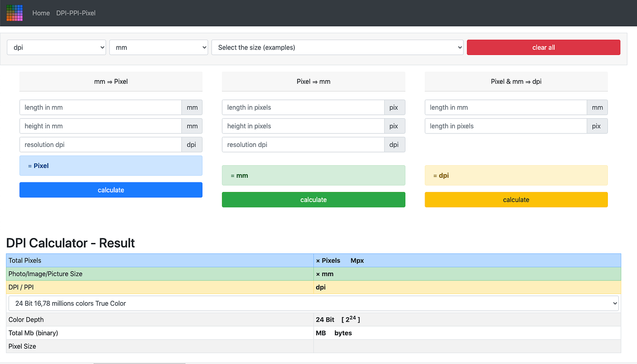
Task: Click the Pixel & mm ⇒ dpi panel header
Action: click(x=516, y=81)
